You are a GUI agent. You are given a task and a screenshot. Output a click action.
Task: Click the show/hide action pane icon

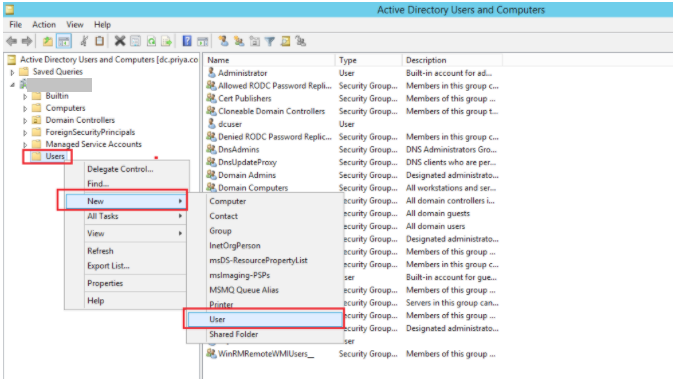[x=202, y=41]
